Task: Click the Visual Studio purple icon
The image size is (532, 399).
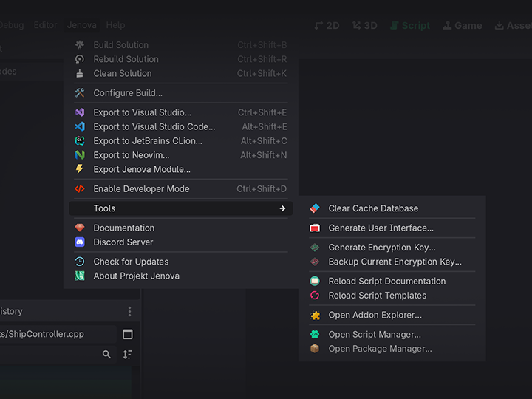Action: tap(80, 112)
